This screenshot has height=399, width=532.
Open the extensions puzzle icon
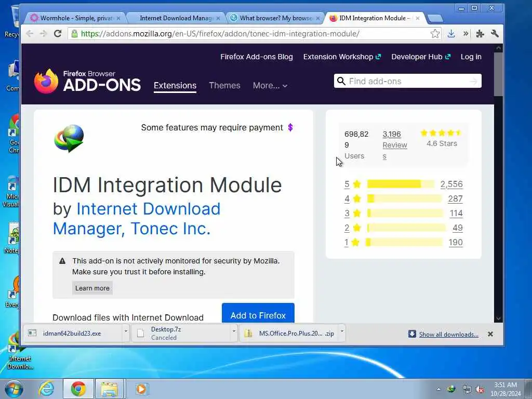pos(480,34)
